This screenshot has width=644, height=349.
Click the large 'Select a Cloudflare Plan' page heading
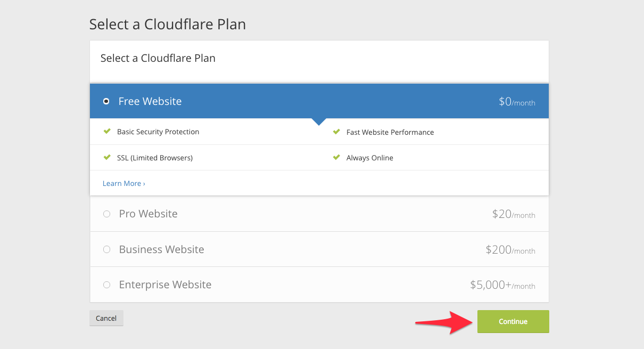(168, 24)
